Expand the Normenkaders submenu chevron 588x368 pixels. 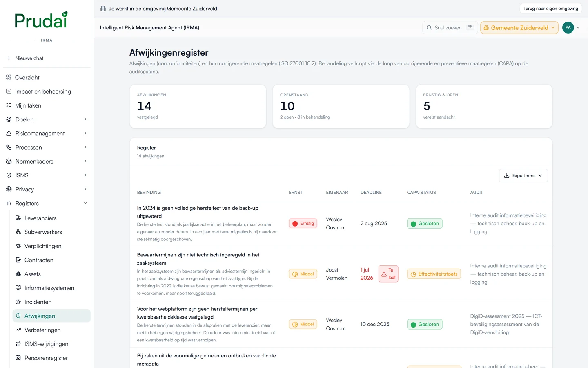[85, 161]
